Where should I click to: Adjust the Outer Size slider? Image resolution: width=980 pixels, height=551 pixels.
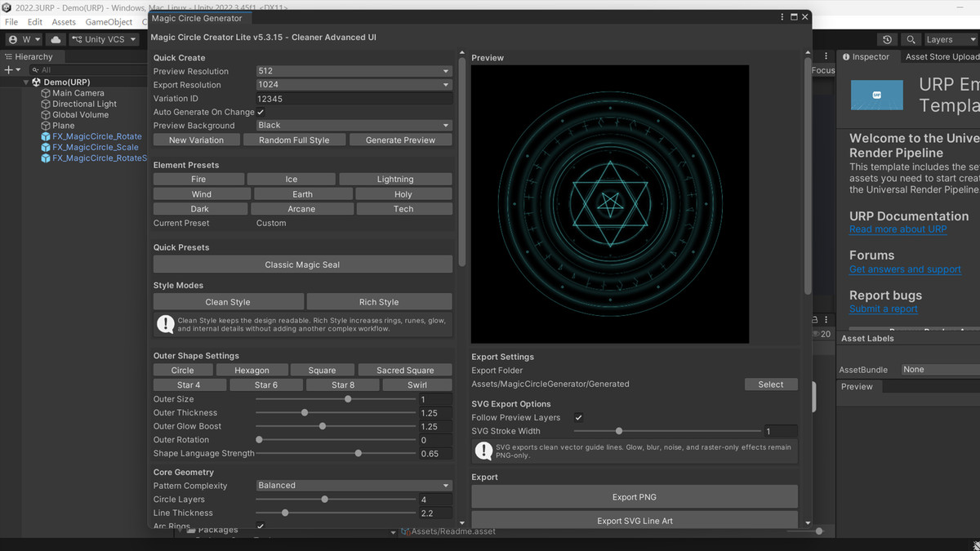coord(336,399)
